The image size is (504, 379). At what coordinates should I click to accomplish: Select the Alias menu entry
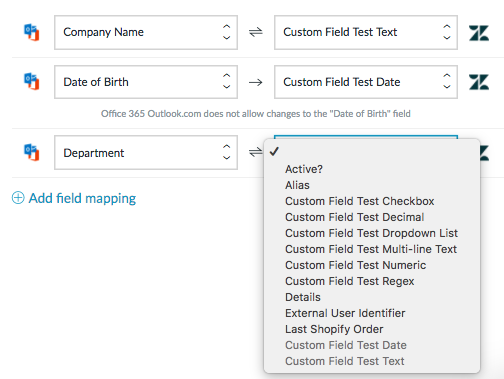pyautogui.click(x=297, y=185)
